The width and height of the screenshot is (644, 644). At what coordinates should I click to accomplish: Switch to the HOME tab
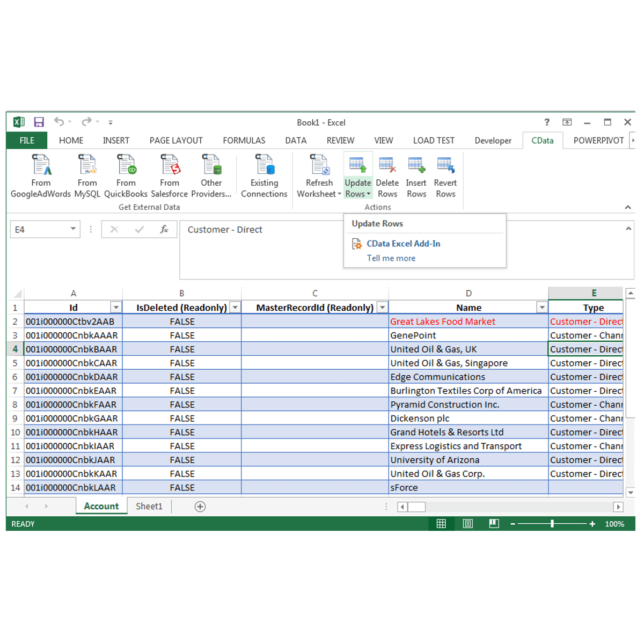tap(71, 141)
